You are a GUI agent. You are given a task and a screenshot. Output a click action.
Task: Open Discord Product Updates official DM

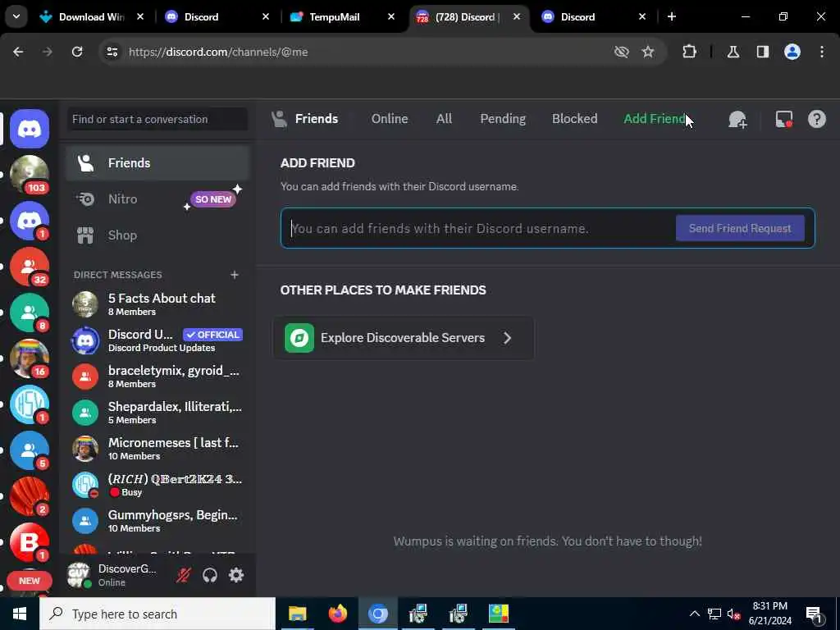click(157, 340)
